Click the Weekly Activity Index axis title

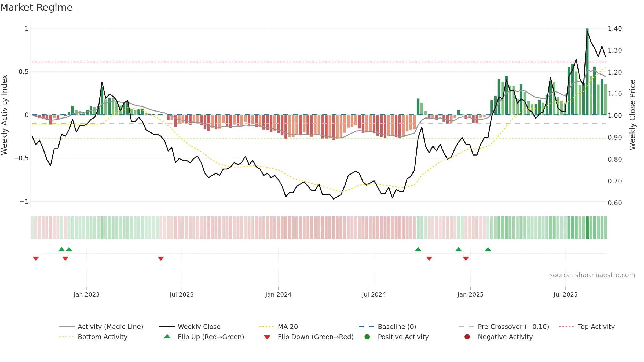pyautogui.click(x=5, y=115)
